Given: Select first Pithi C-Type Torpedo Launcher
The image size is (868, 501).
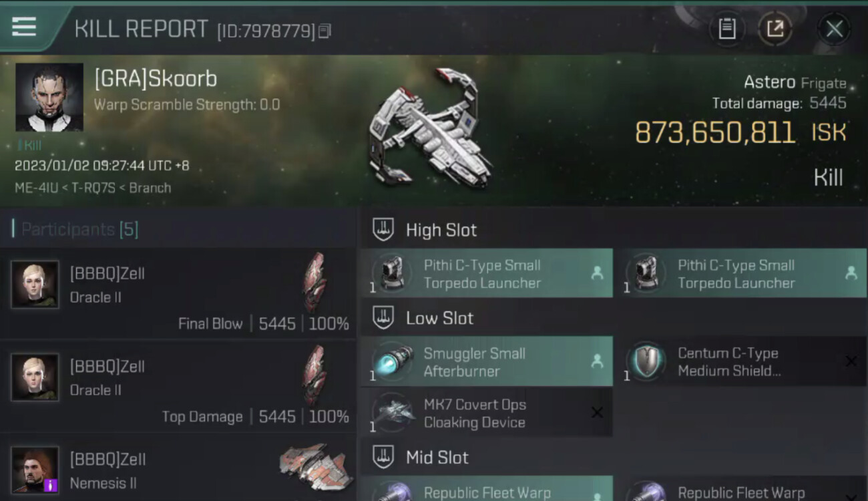Looking at the screenshot, I should point(487,273).
